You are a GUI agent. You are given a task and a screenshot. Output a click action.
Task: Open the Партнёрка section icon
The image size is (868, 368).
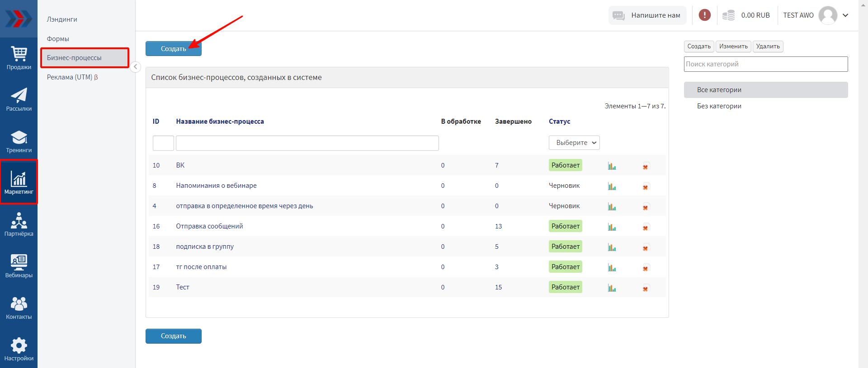(x=19, y=224)
